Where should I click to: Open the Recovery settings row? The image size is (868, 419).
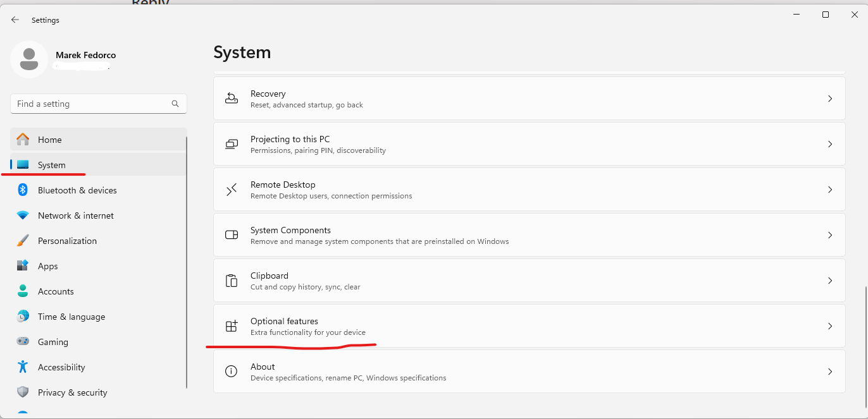[x=530, y=99]
